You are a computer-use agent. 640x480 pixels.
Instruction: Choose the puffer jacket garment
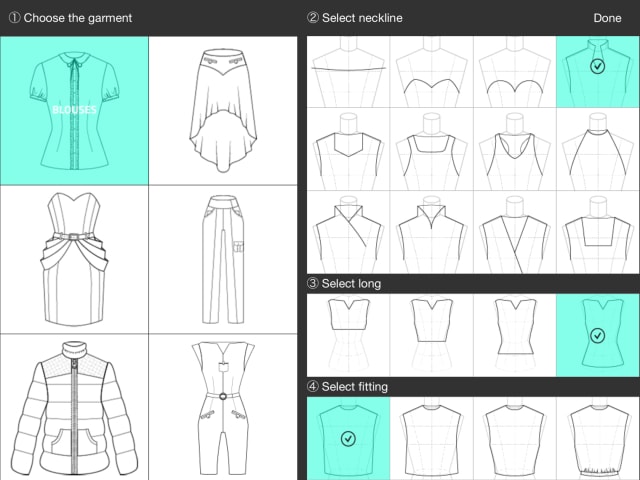pyautogui.click(x=74, y=407)
